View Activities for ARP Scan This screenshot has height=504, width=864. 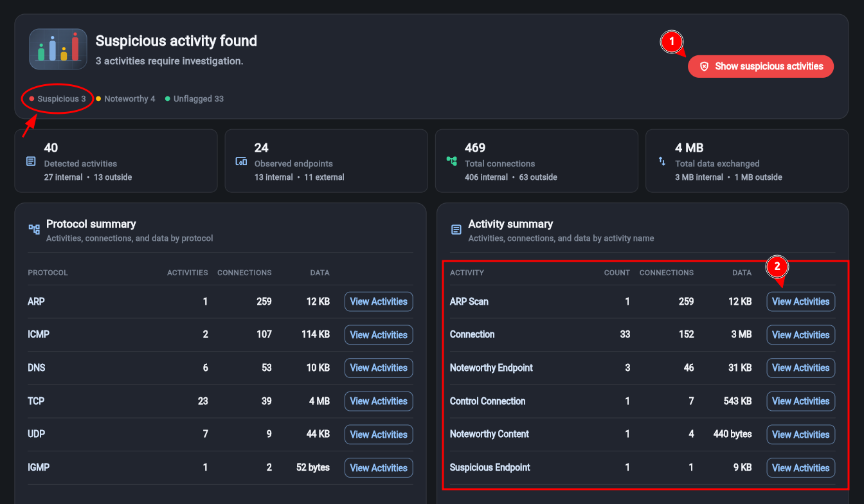tap(800, 301)
